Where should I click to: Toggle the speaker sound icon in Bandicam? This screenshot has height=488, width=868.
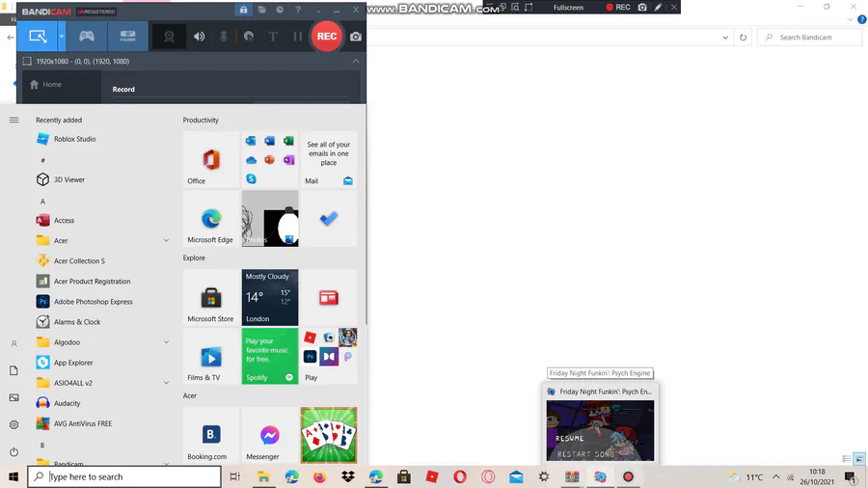[x=200, y=37]
